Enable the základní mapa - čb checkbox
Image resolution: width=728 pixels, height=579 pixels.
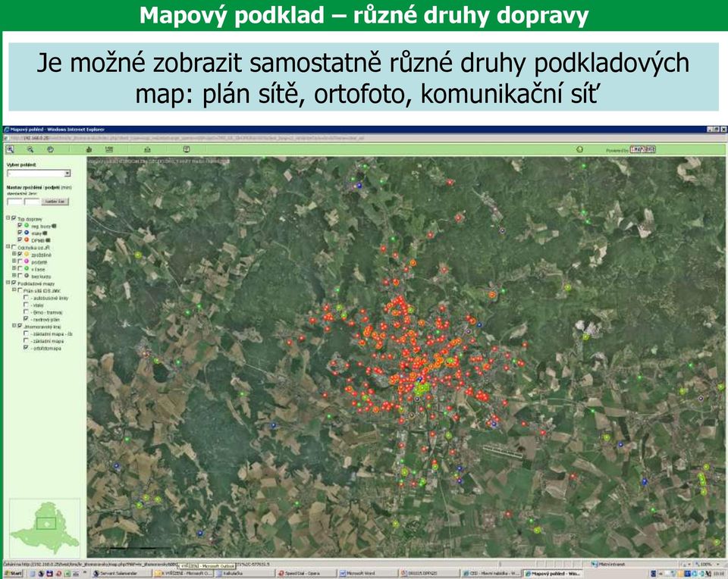(26, 333)
